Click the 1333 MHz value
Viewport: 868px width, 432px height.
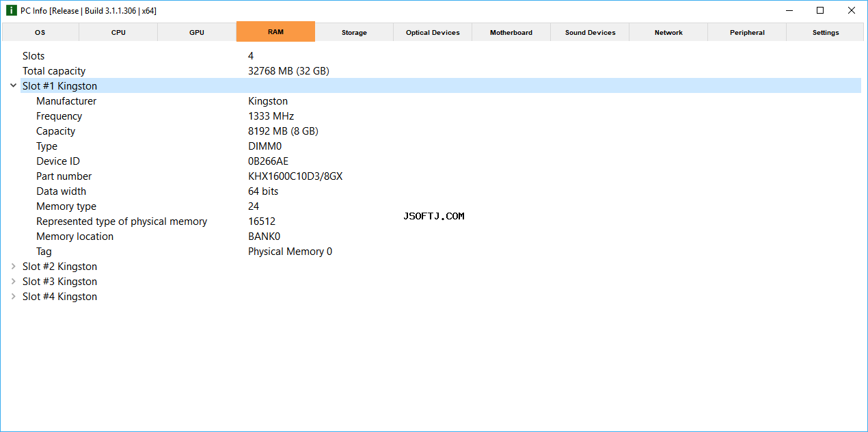point(271,116)
